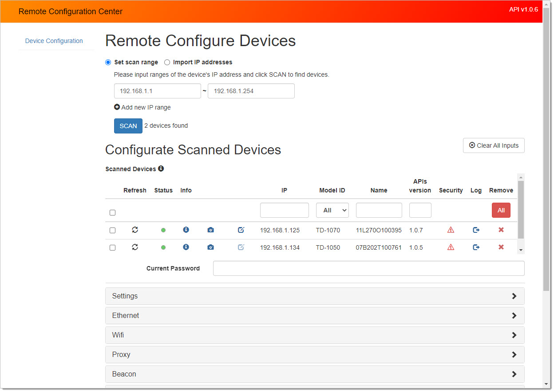The height and width of the screenshot is (392, 554).
Task: Open the Model ID filter dropdown
Action: tap(332, 210)
